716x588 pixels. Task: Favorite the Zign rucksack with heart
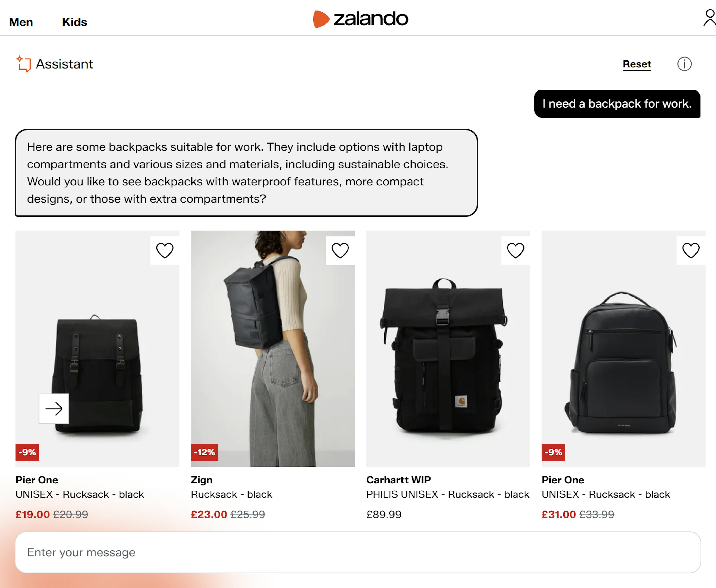[x=340, y=251]
